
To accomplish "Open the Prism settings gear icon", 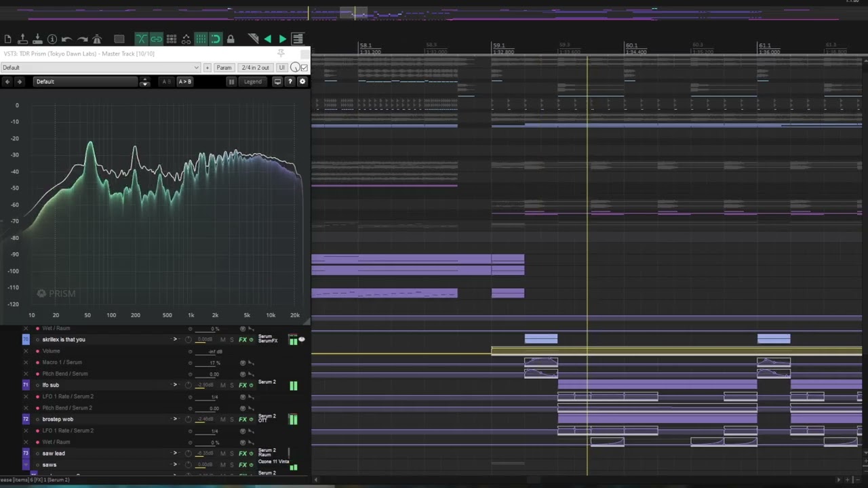I will (x=302, y=82).
